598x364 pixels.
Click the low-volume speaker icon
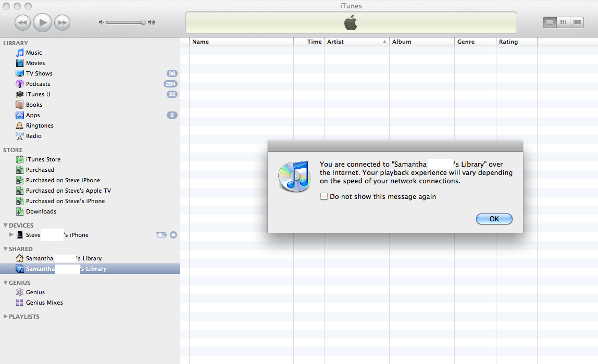coord(101,22)
